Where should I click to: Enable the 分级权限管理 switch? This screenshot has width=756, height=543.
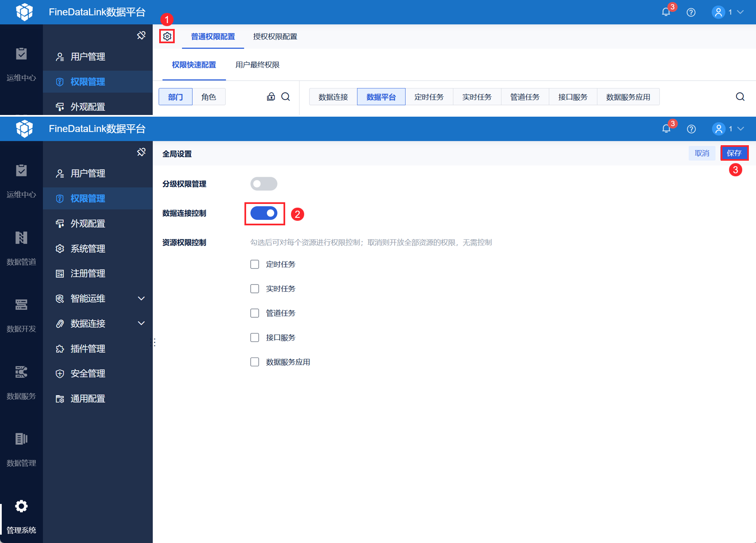point(264,184)
